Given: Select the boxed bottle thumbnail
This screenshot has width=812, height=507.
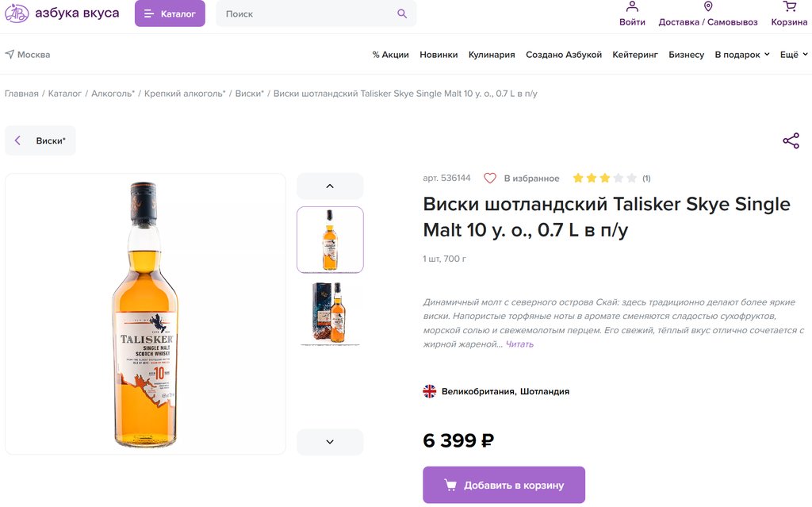Looking at the screenshot, I should click(x=330, y=313).
